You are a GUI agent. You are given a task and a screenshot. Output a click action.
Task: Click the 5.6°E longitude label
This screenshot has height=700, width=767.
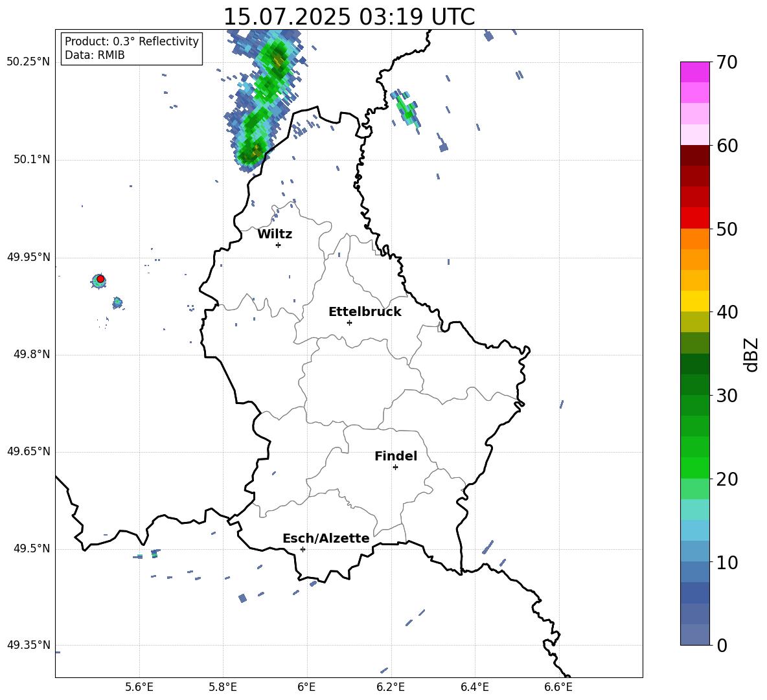coord(139,687)
